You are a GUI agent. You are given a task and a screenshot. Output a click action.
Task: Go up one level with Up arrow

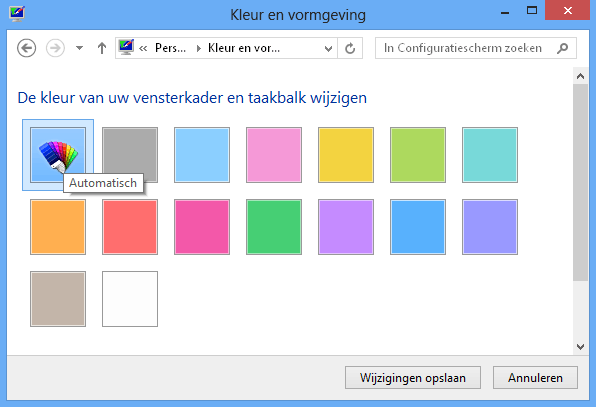point(101,48)
